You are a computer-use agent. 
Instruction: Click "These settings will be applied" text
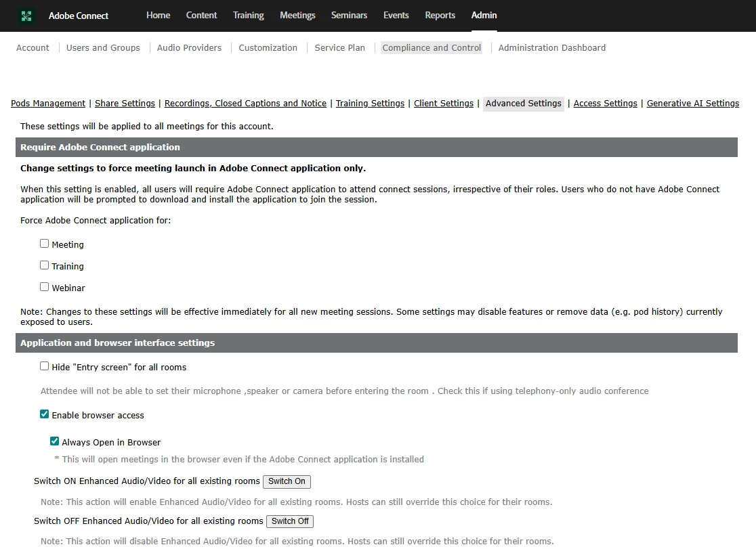(146, 127)
